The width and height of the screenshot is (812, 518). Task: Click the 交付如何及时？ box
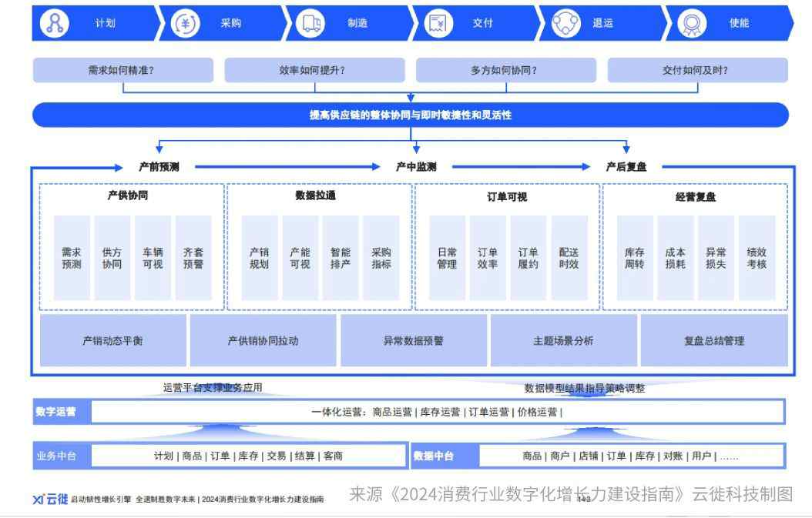pyautogui.click(x=697, y=70)
